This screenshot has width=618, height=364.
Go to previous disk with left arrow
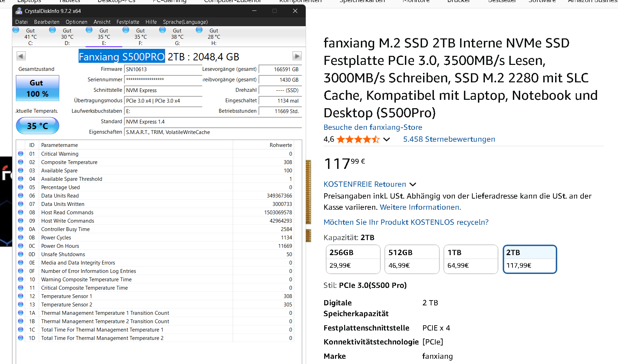tap(21, 56)
